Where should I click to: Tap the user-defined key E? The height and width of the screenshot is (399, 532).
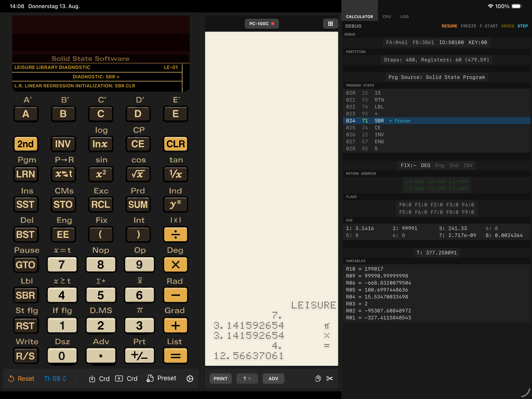coord(176,114)
